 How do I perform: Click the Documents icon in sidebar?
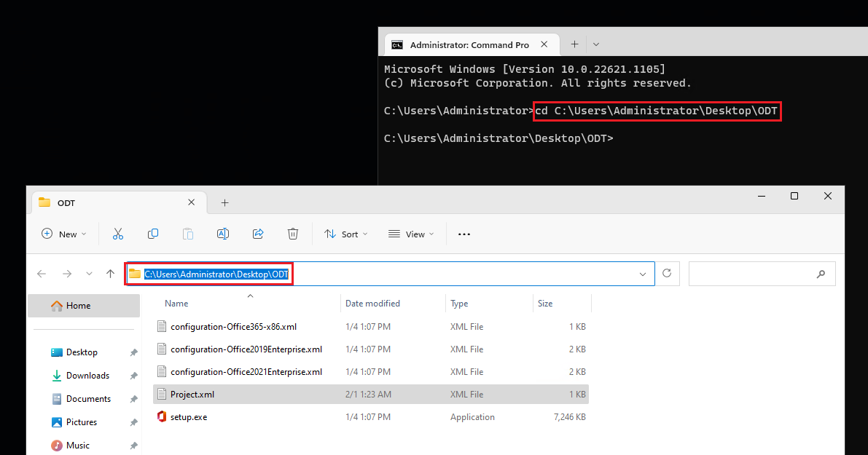56,399
